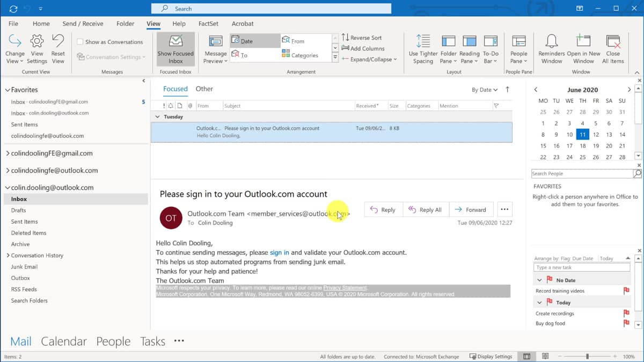Adjust the zoom slider in status bar
Screen dimensions: 644x362
[588, 357]
